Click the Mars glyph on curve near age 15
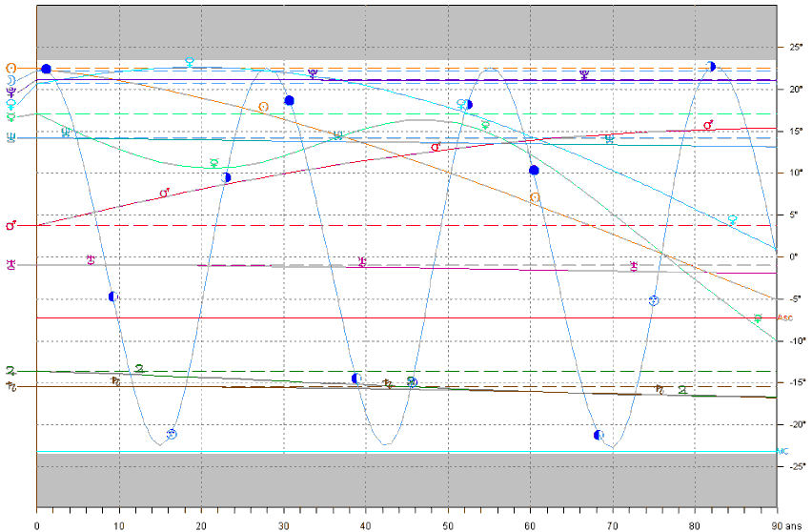The image size is (812, 532). tap(164, 194)
